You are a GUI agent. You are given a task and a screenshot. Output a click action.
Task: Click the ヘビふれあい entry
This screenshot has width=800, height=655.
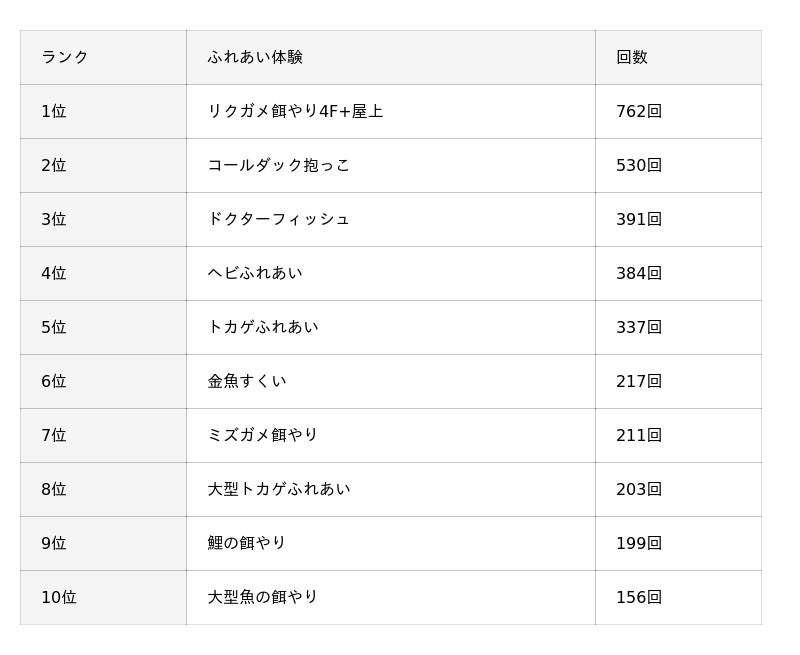click(255, 273)
